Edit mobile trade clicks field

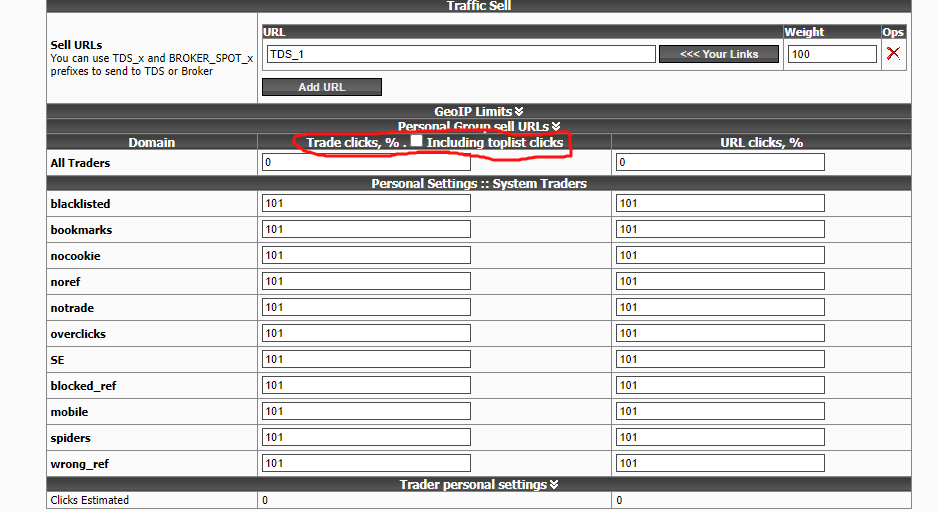coord(366,411)
